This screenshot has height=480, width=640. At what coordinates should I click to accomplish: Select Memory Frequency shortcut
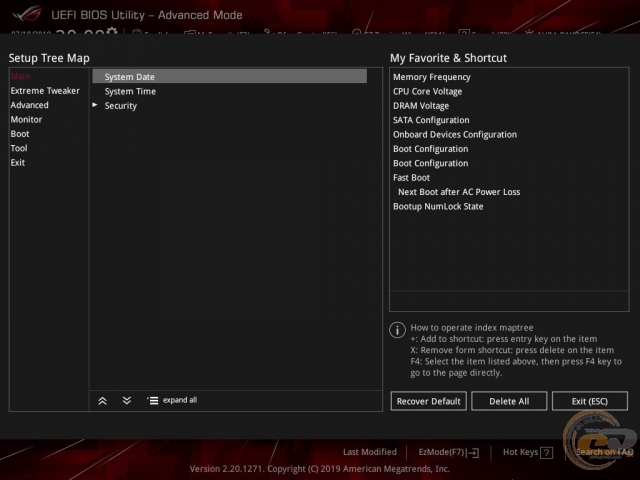(x=431, y=77)
